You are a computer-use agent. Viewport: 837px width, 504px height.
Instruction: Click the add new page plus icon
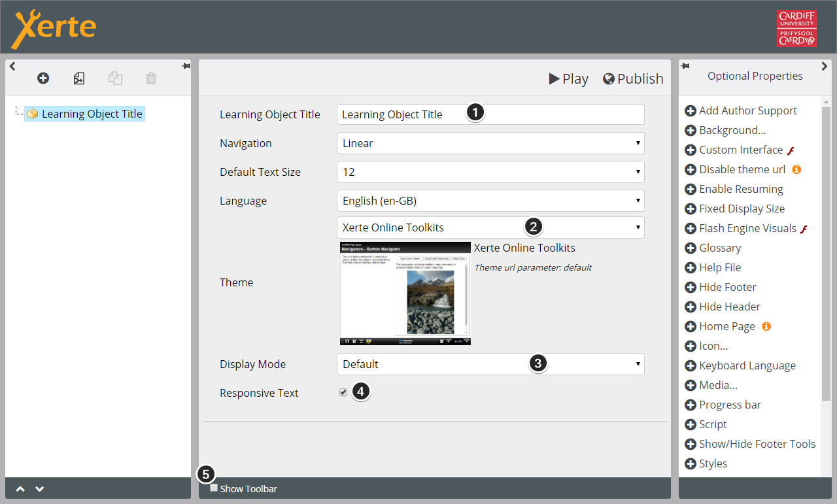tap(43, 78)
